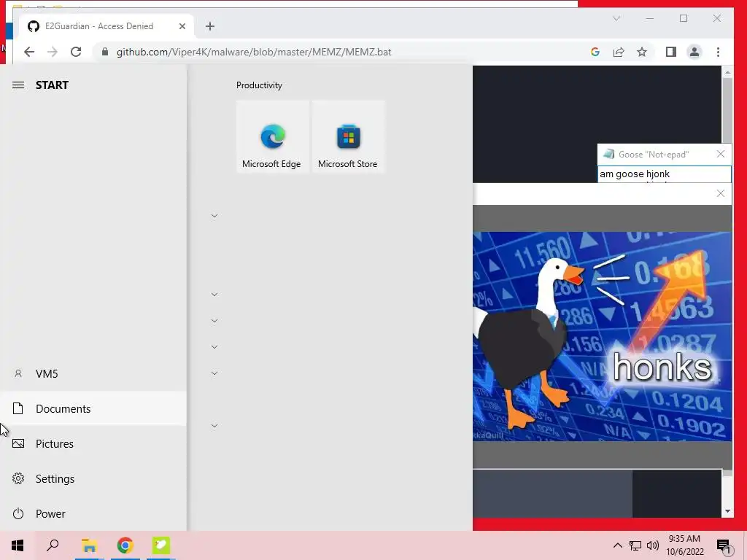Open Documents from Start menu
The width and height of the screenshot is (747, 560).
(93, 408)
